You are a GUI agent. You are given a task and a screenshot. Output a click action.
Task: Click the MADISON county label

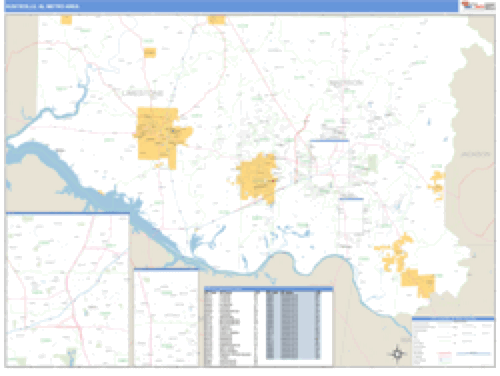[346, 83]
